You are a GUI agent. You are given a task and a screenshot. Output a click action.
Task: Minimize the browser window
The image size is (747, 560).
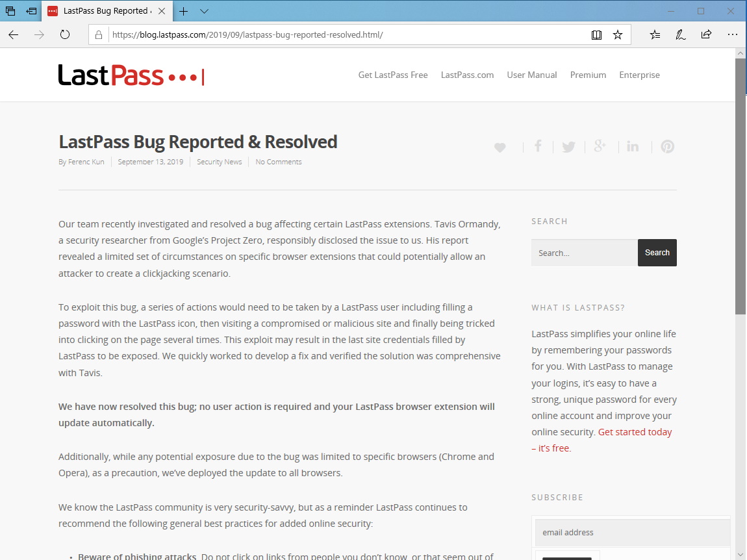(671, 11)
